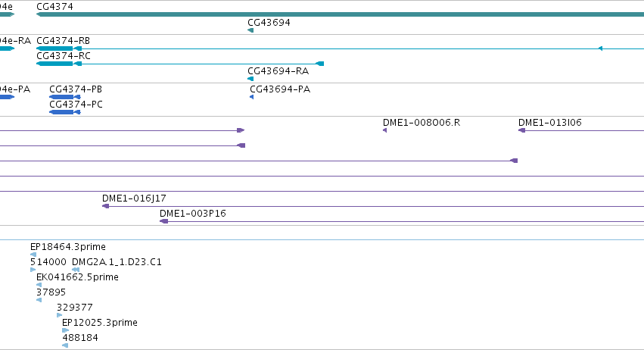
Task: Click the CG4374 gene span bar
Action: tap(340, 14)
